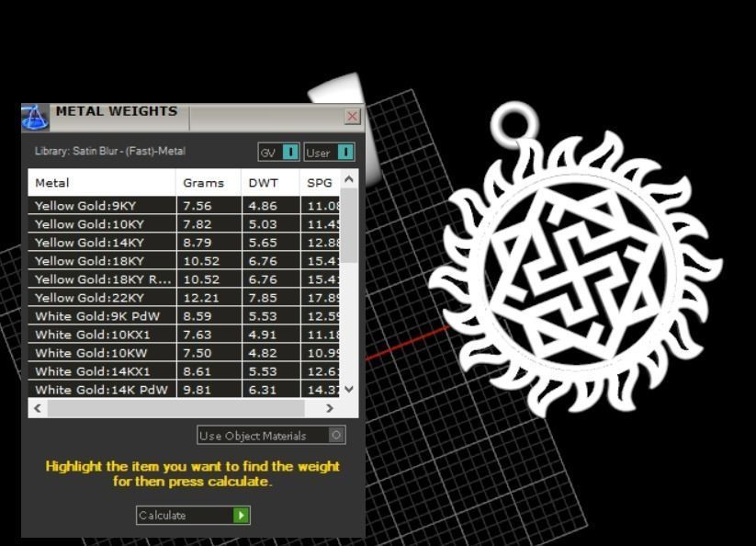Click the DWT column header
The width and height of the screenshot is (756, 546).
click(x=270, y=183)
